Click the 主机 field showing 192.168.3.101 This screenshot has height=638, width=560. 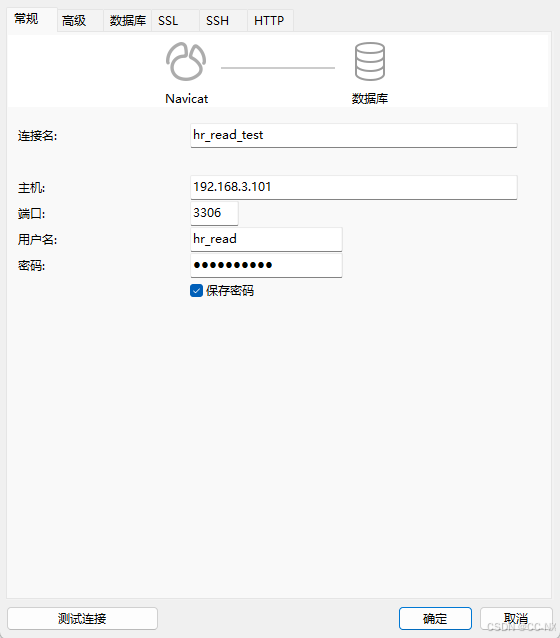[354, 188]
